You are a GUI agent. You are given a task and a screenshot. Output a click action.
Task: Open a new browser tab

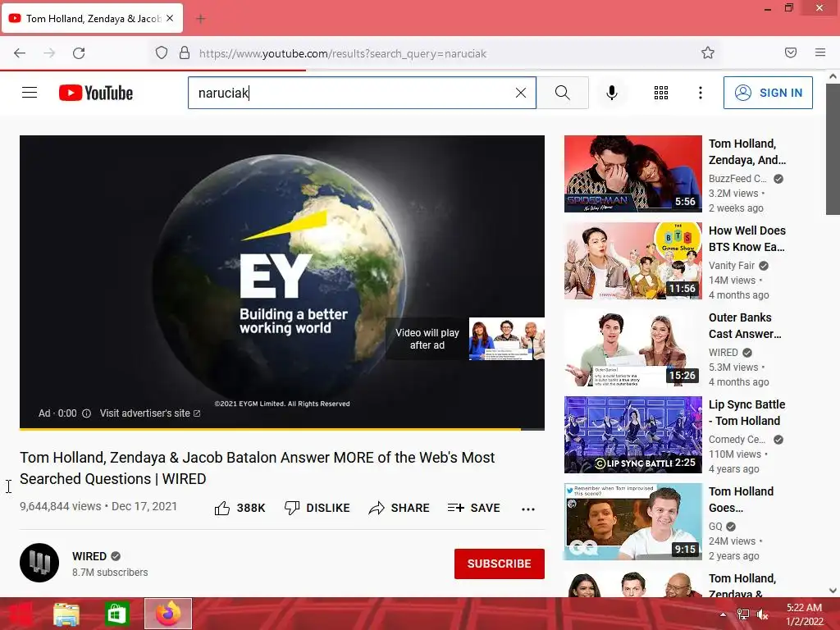(201, 19)
